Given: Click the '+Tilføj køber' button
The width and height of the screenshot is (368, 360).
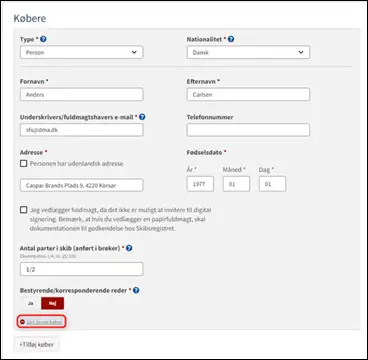Looking at the screenshot, I should [36, 345].
